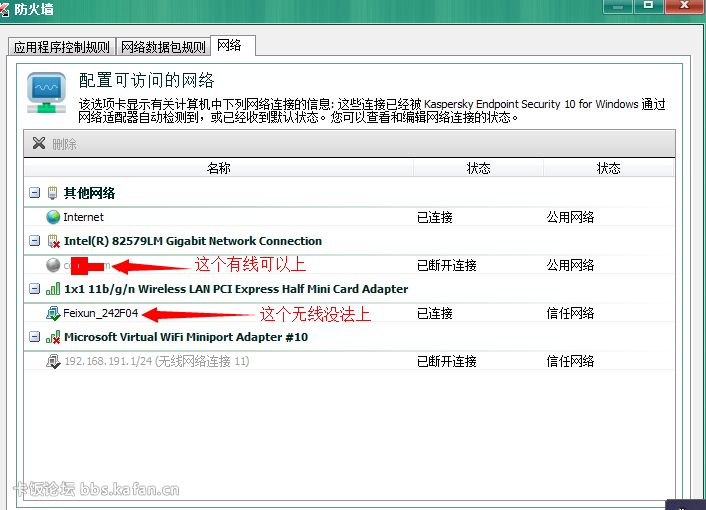Image resolution: width=706 pixels, height=510 pixels.
Task: Click the 192.168.191.1/24 network icon
Action: (x=53, y=361)
